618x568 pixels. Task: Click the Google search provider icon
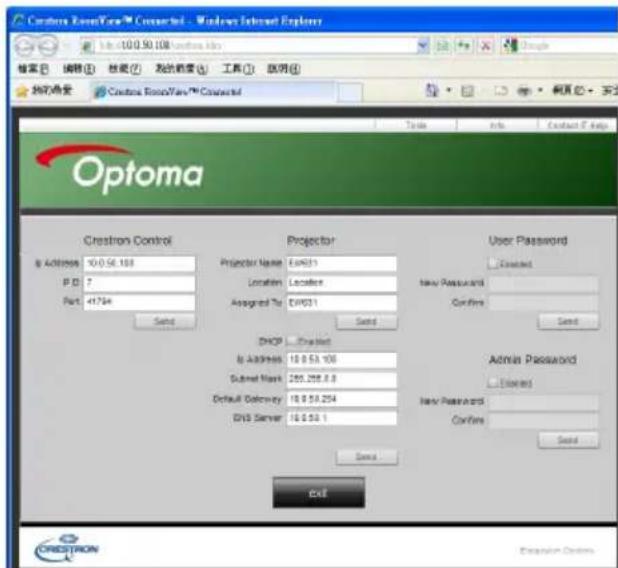[x=510, y=46]
